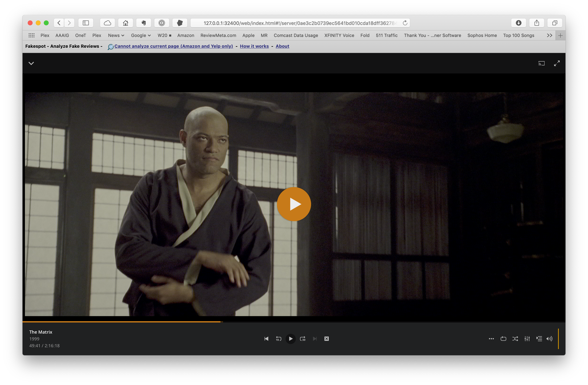The height and width of the screenshot is (385, 588).
Task: Skip forward 30 seconds
Action: click(303, 339)
